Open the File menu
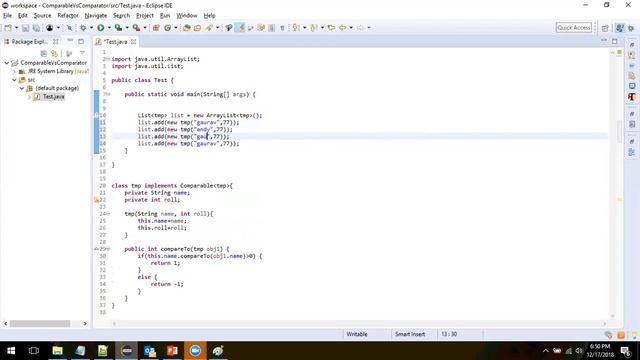The height and width of the screenshot is (360, 640). click(x=7, y=16)
